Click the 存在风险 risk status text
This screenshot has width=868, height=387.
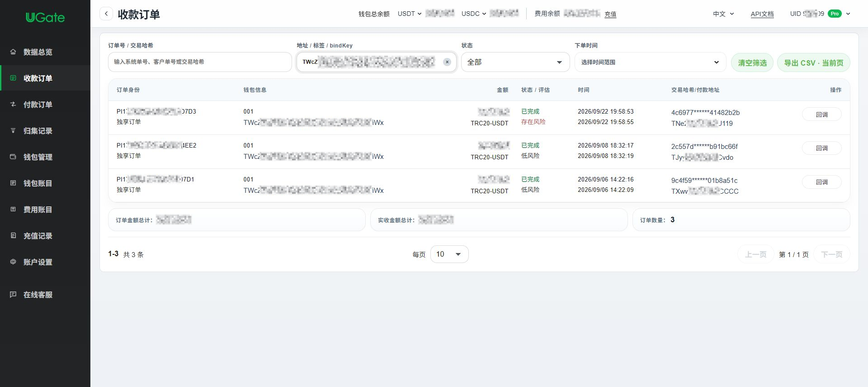point(533,122)
